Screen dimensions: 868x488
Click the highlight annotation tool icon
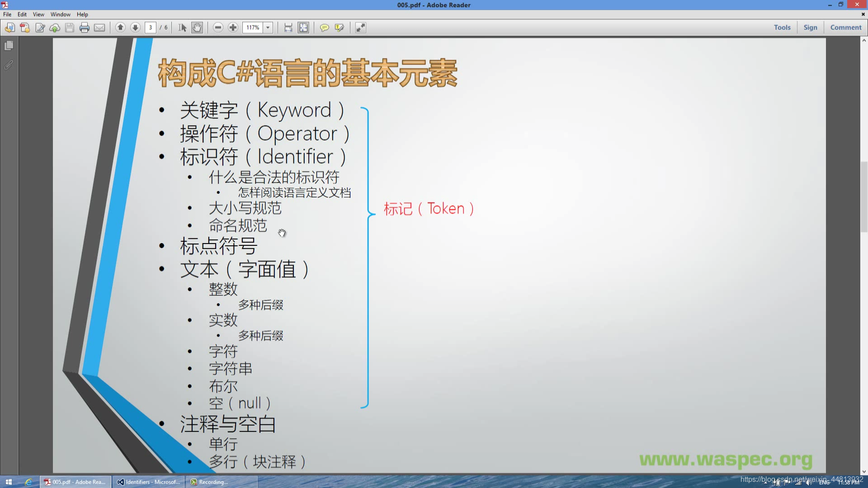pyautogui.click(x=339, y=28)
